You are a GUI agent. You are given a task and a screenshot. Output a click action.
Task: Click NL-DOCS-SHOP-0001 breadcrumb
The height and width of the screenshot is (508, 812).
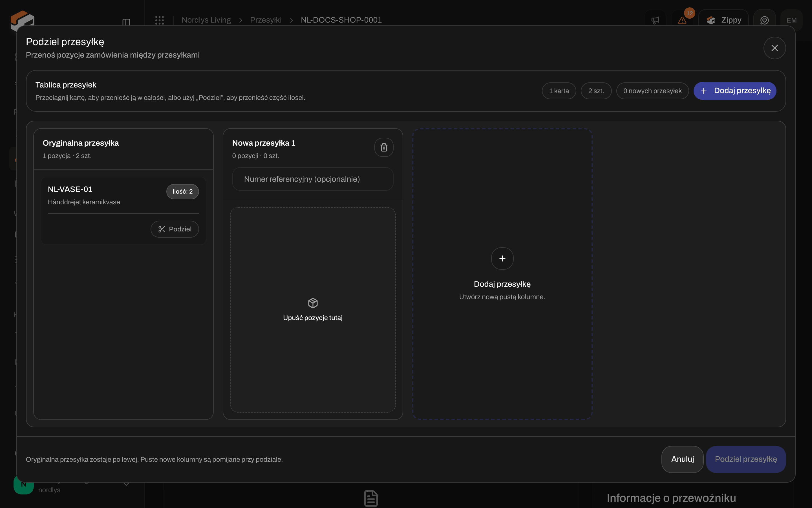pos(341,20)
